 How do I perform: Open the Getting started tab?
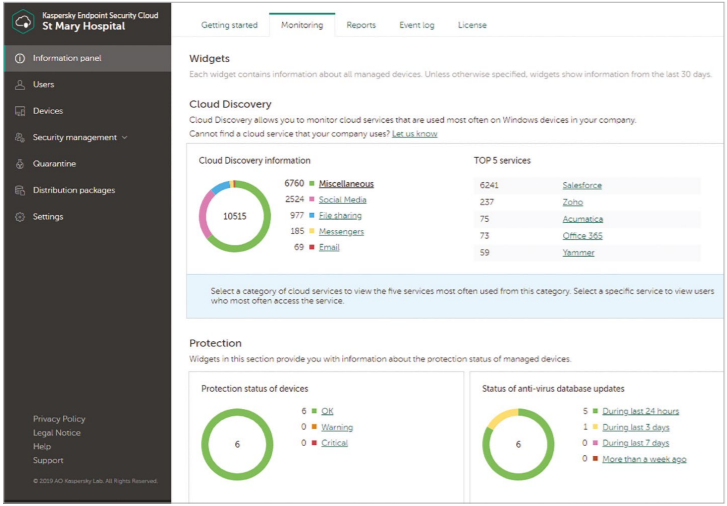(229, 25)
